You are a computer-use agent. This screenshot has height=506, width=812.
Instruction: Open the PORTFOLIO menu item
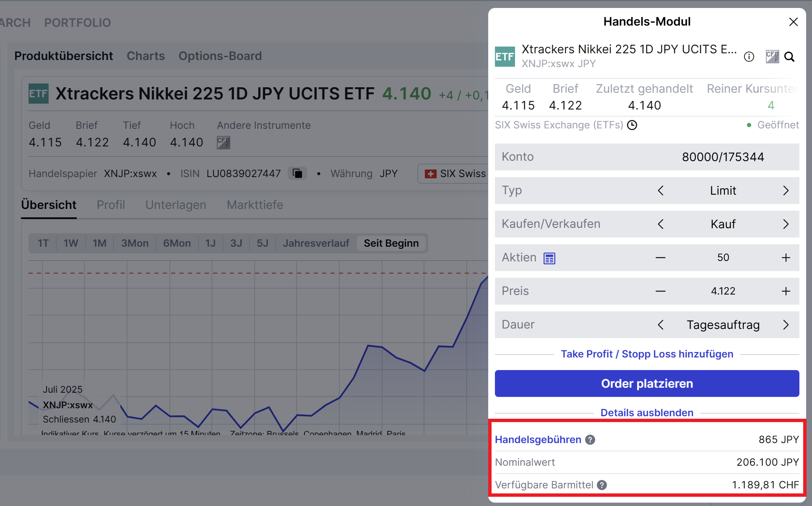tap(78, 23)
